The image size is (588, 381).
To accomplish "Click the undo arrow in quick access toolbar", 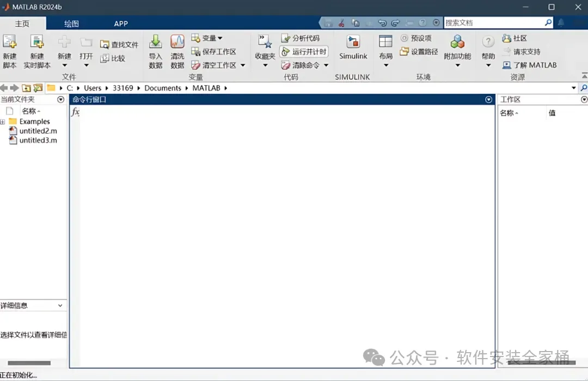I will coord(382,23).
